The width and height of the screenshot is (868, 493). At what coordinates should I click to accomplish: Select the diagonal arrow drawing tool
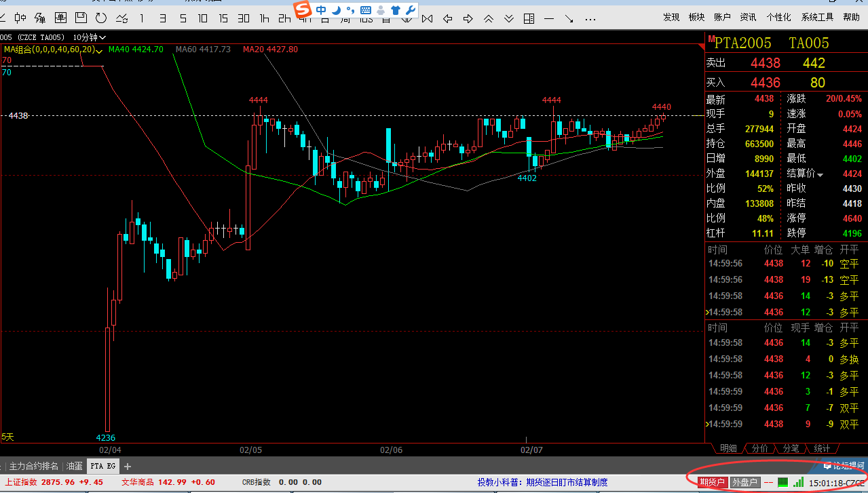tap(569, 18)
